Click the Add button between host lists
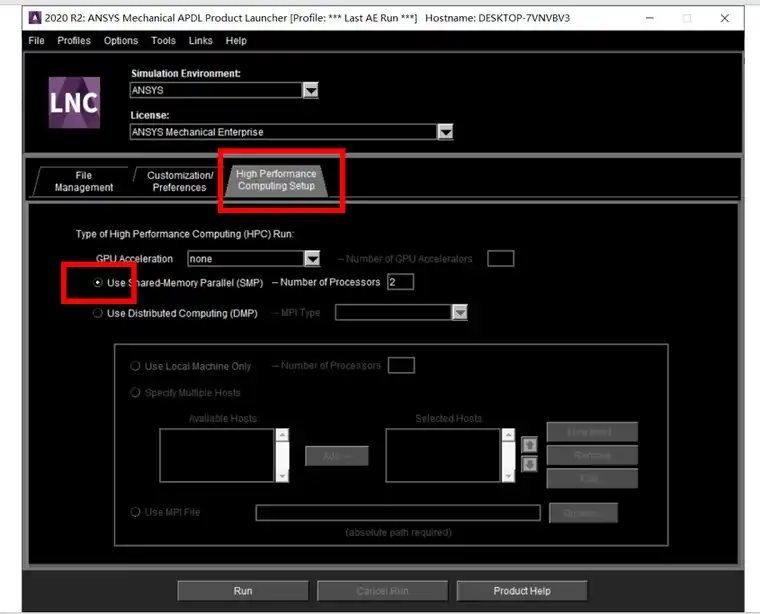The image size is (760, 614). coord(337,456)
